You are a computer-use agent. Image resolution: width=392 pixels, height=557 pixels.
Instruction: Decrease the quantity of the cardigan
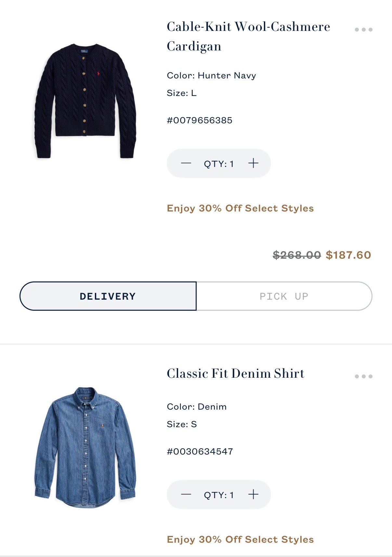click(186, 163)
